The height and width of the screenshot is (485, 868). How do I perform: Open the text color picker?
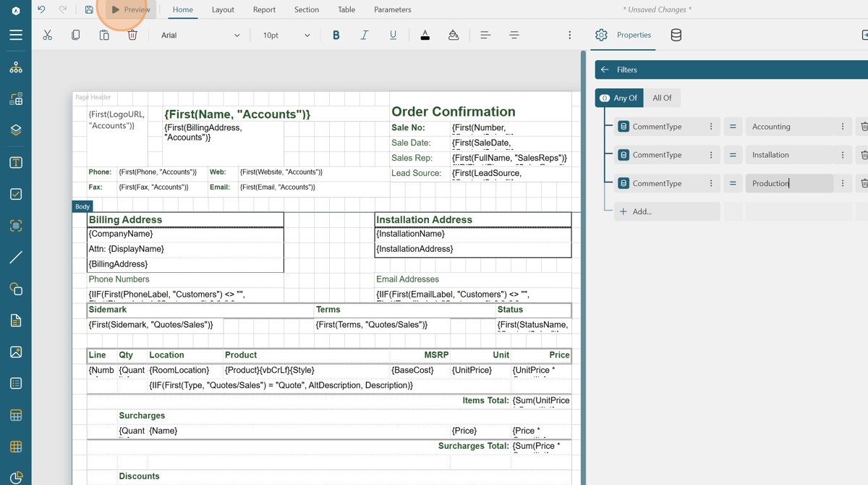point(425,35)
